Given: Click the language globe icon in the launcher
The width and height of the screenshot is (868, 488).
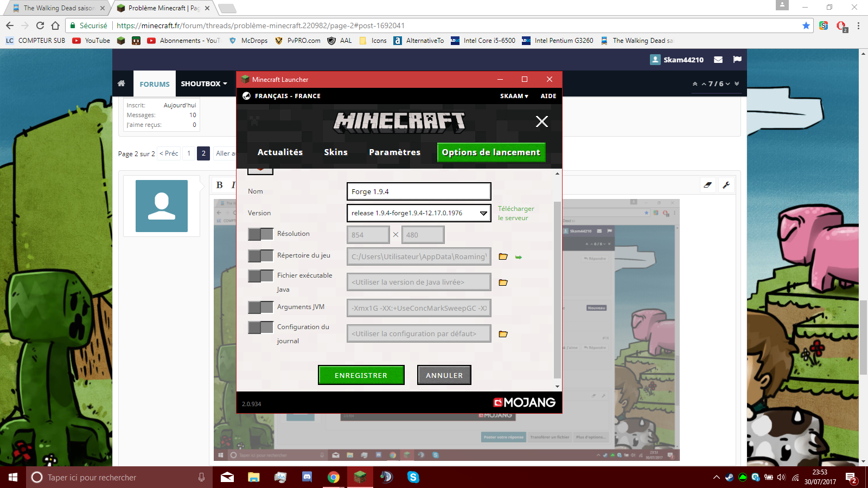Looking at the screenshot, I should (x=246, y=96).
